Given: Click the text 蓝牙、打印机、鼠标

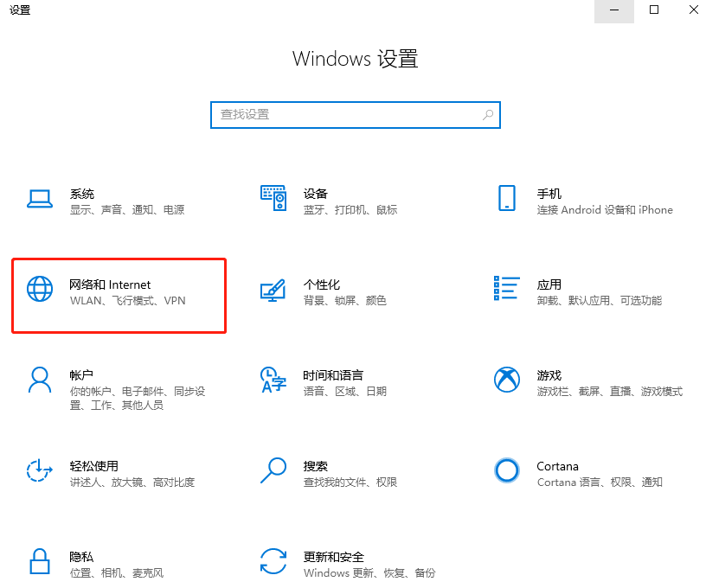Looking at the screenshot, I should (x=350, y=210).
